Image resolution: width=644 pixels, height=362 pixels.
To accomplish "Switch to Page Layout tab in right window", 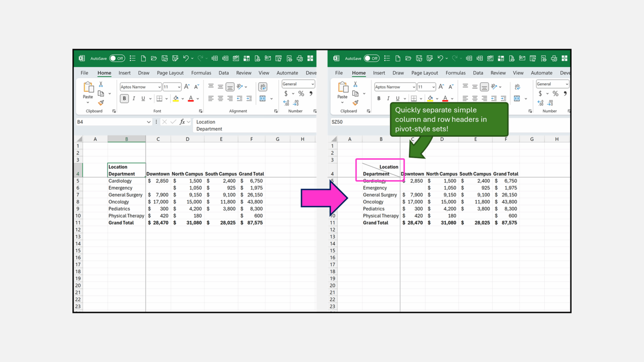I will click(x=424, y=73).
